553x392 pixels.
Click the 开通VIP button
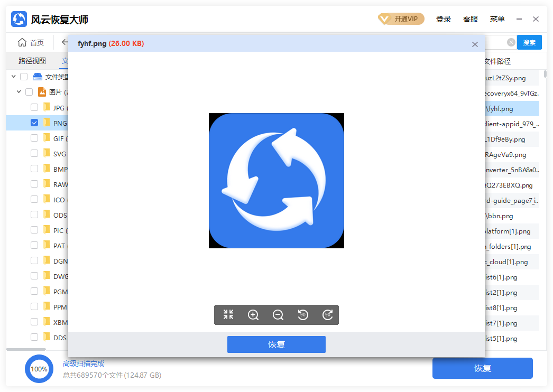coord(401,18)
